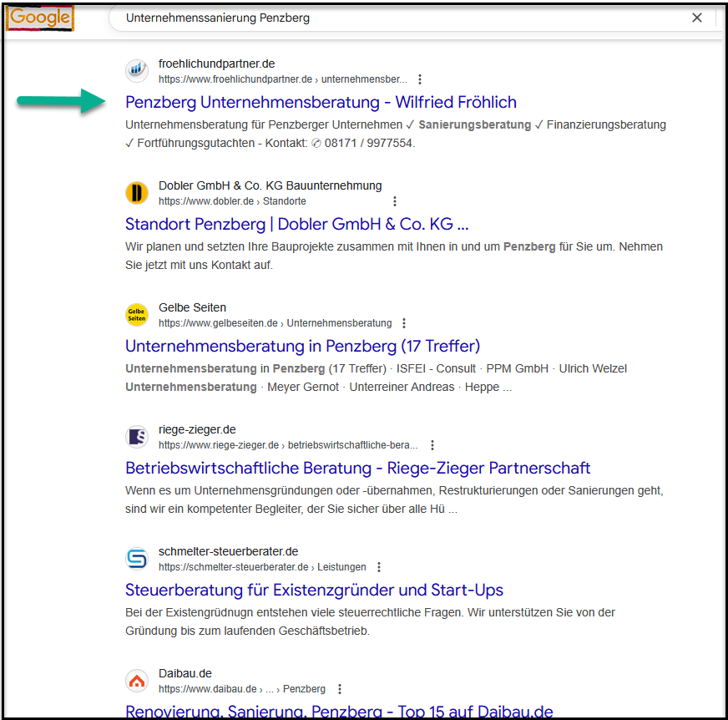
Task: Open Penzberg Unternehmensberatung - Wilfried Fröhlich link
Action: [x=321, y=102]
